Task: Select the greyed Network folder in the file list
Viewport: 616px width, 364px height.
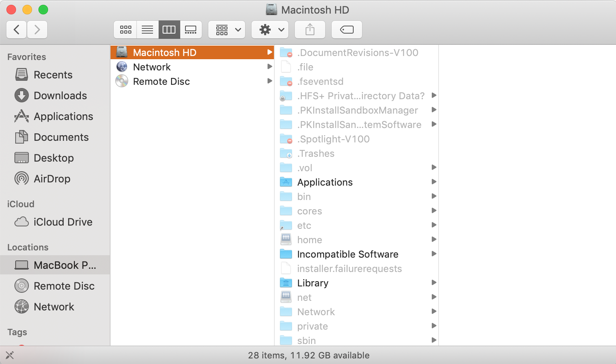Action: coord(356,312)
